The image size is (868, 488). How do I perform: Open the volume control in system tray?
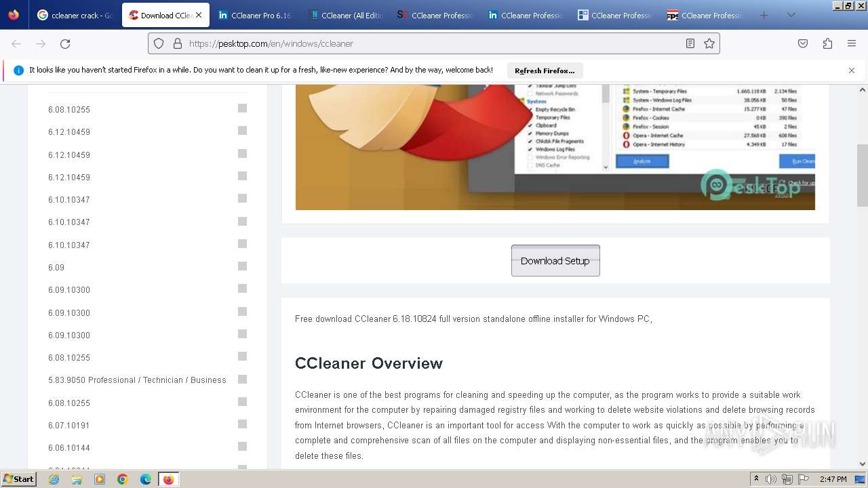[x=771, y=479]
